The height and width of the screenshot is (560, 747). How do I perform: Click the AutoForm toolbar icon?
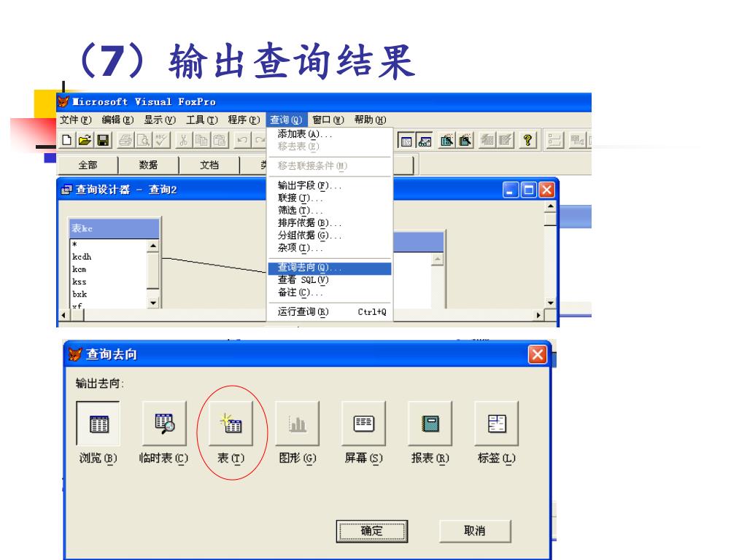pyautogui.click(x=487, y=141)
